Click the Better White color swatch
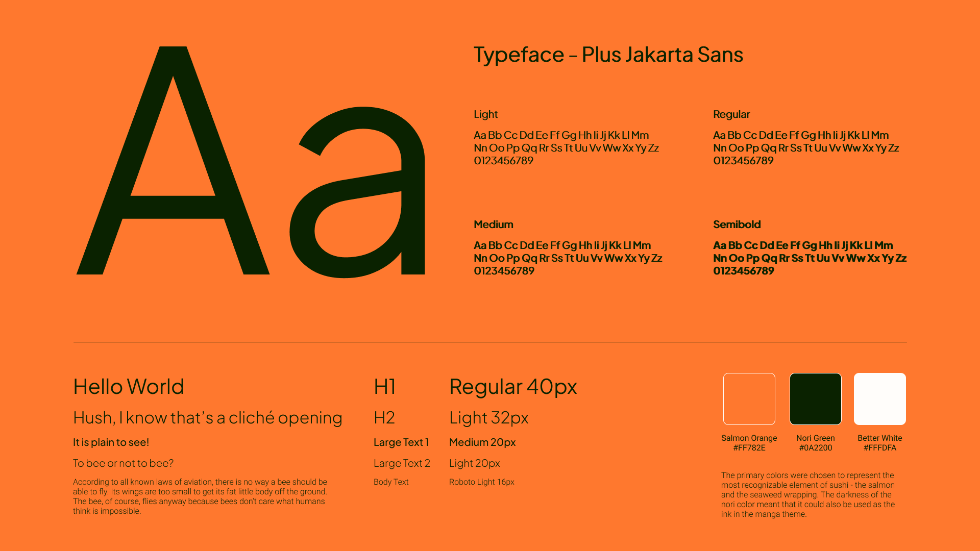The height and width of the screenshot is (551, 980). [x=879, y=398]
